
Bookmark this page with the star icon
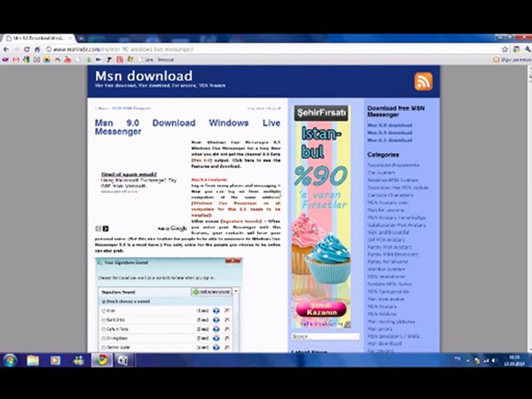[505, 49]
